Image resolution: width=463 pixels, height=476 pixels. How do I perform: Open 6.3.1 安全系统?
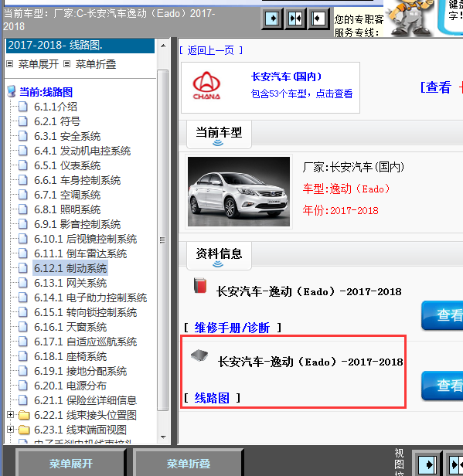coord(67,136)
